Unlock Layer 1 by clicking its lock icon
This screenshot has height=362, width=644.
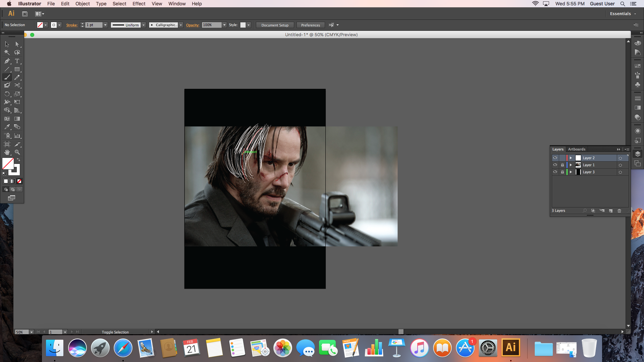[562, 165]
